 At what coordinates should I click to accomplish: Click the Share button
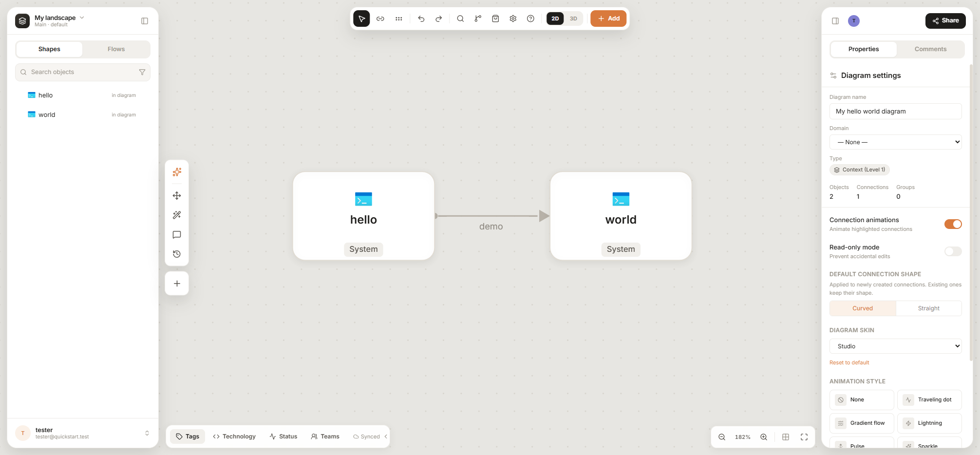[945, 20]
